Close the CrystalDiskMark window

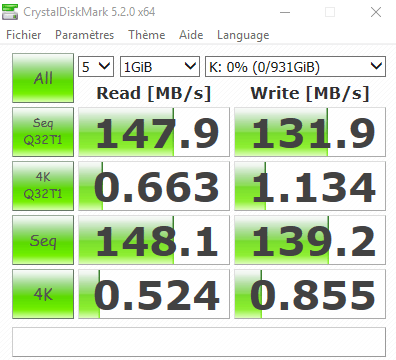376,12
